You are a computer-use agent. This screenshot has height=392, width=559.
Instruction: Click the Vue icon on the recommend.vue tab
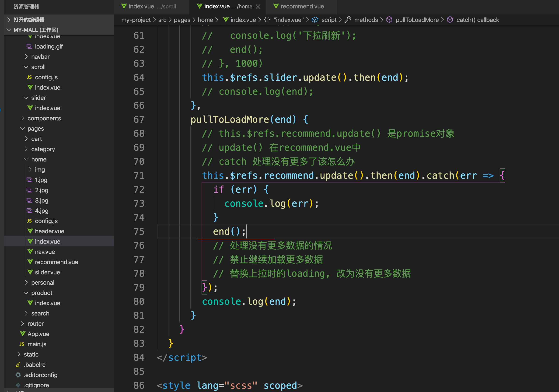276,6
